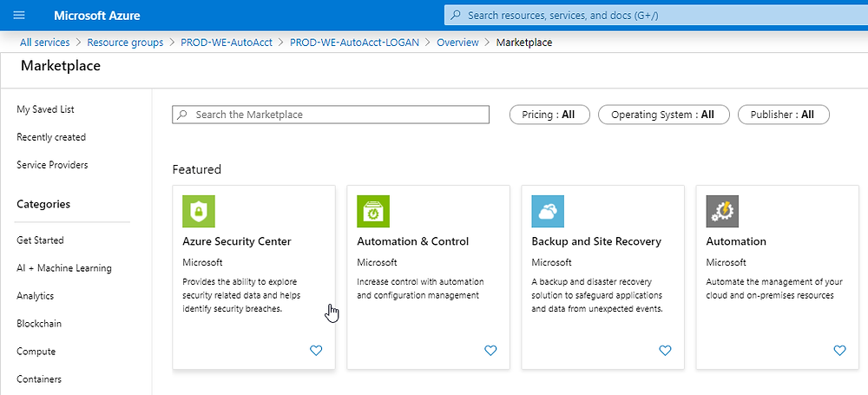Choose the Get Started category
The height and width of the screenshot is (395, 868).
pos(40,240)
